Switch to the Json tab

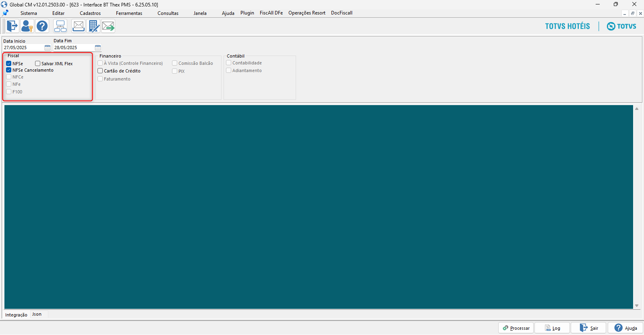click(37, 314)
